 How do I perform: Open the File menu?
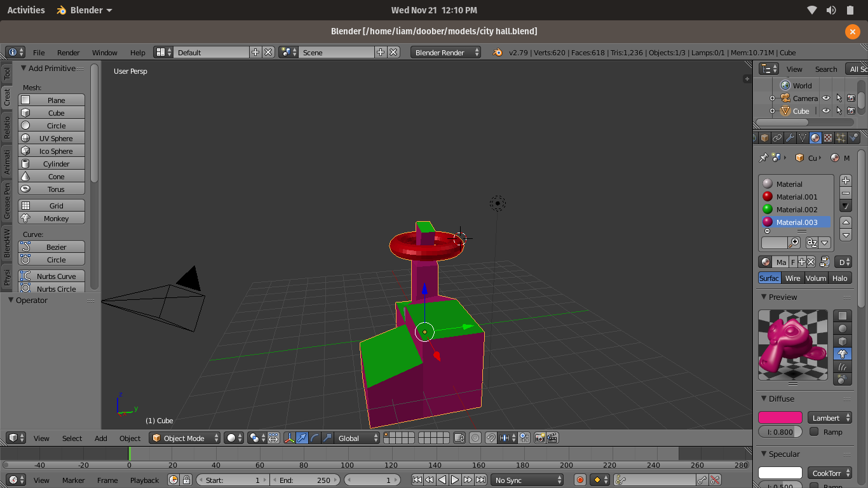click(x=39, y=53)
